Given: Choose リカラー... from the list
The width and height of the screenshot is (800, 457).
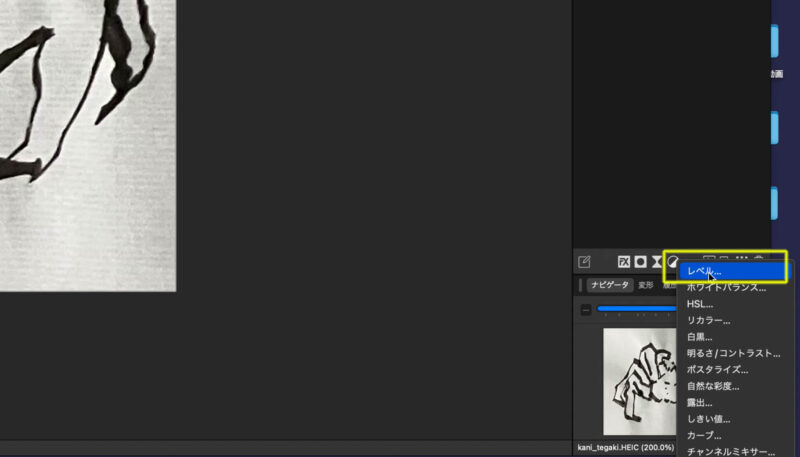Looking at the screenshot, I should click(x=708, y=321).
